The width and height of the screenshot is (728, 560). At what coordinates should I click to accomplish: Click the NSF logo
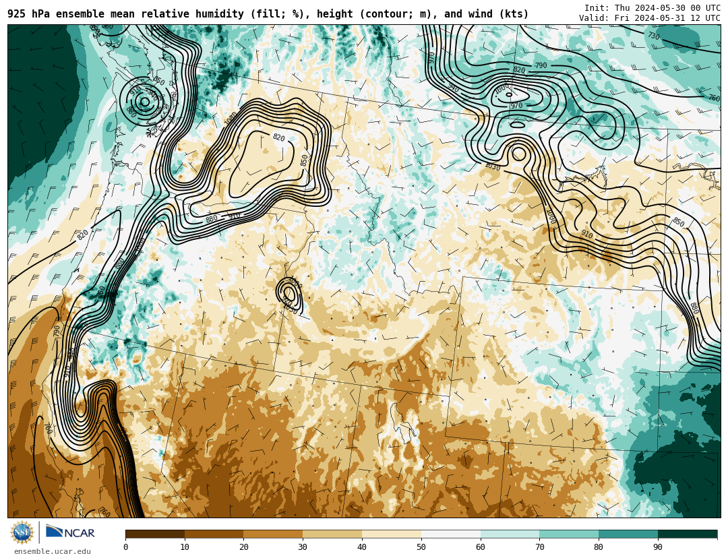point(22,532)
